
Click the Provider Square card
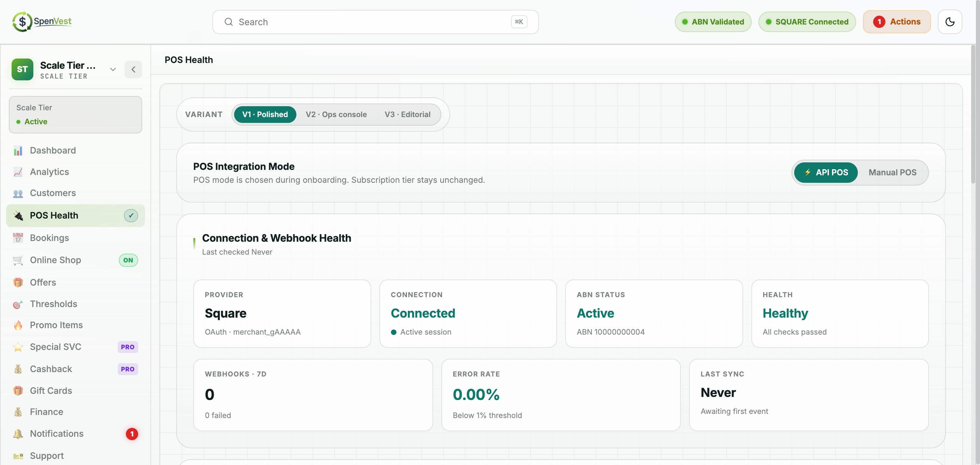pyautogui.click(x=282, y=314)
